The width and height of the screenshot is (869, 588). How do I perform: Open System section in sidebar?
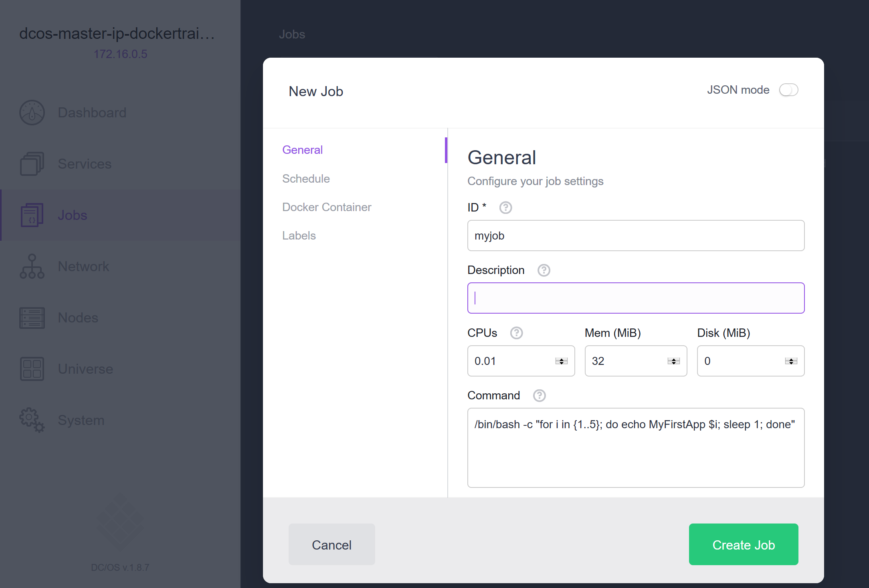(x=120, y=420)
